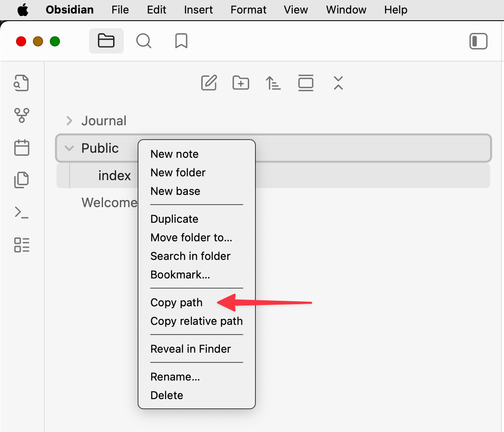
Task: Open the change sort order icon
Action: coord(273,83)
